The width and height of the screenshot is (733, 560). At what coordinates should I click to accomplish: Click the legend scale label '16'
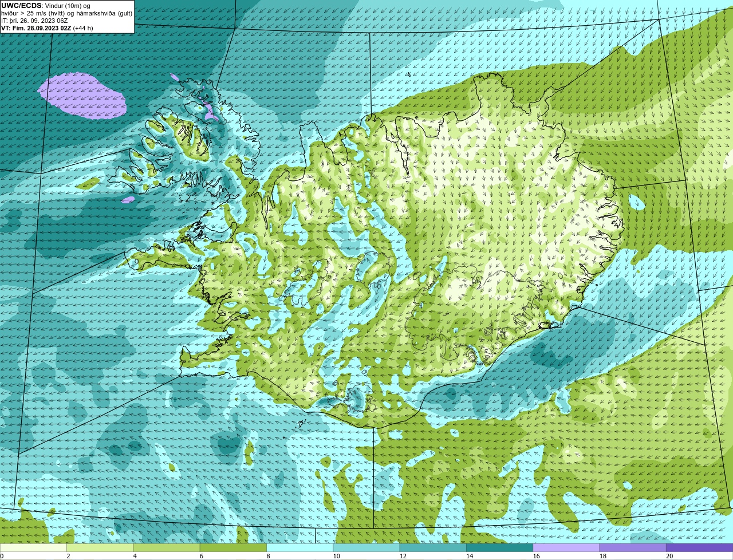[x=536, y=556]
